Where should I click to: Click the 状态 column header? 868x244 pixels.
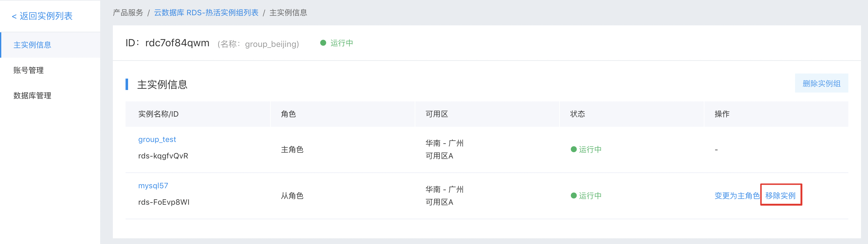[577, 114]
